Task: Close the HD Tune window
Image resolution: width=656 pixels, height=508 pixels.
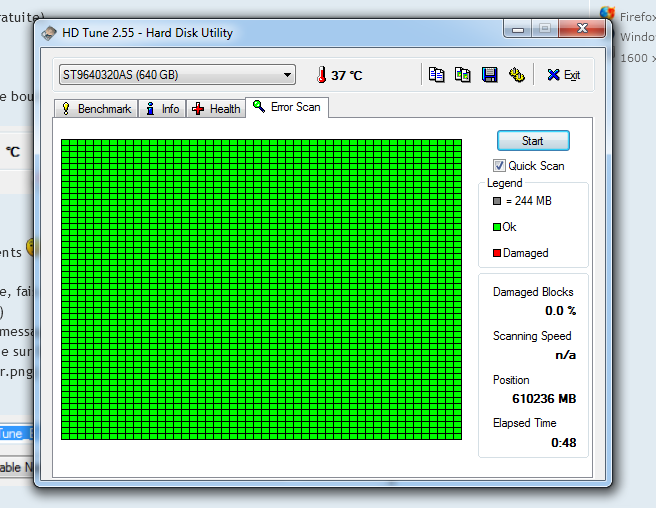Action: pos(582,28)
